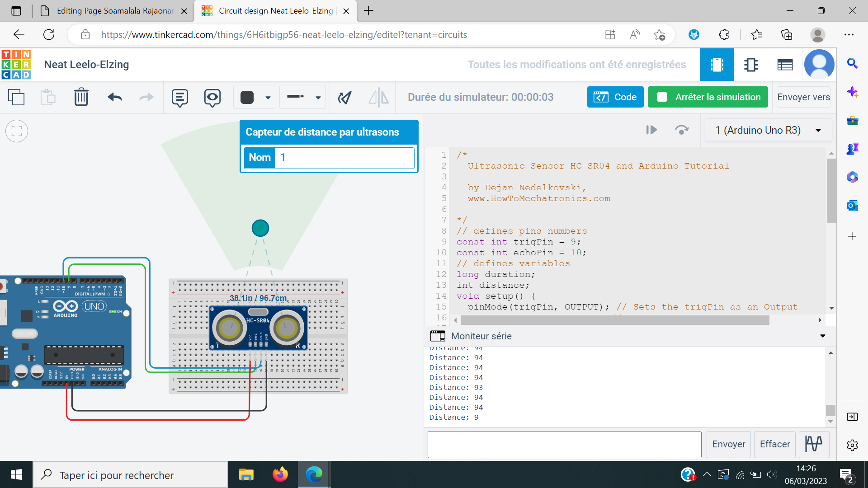
Task: Switch to schematic view icon
Action: pos(751,65)
